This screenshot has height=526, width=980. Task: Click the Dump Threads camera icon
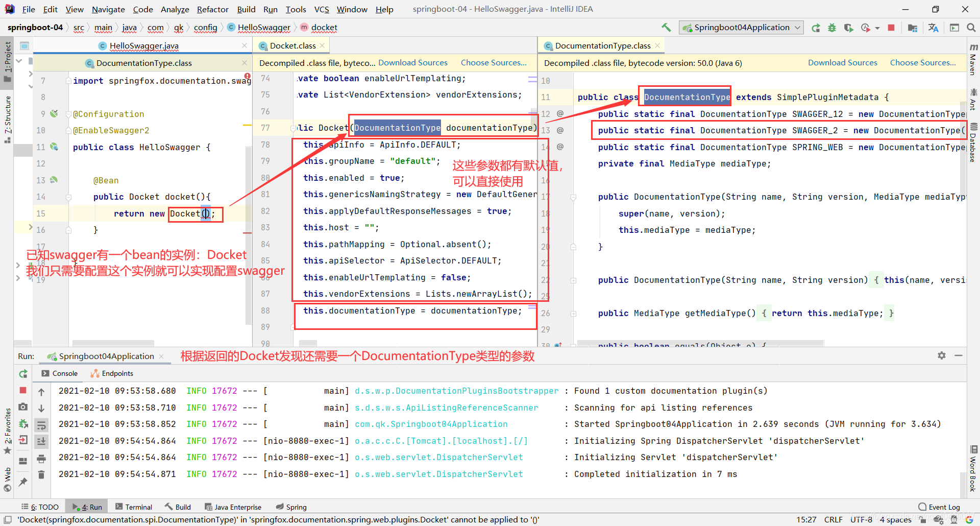[23, 407]
